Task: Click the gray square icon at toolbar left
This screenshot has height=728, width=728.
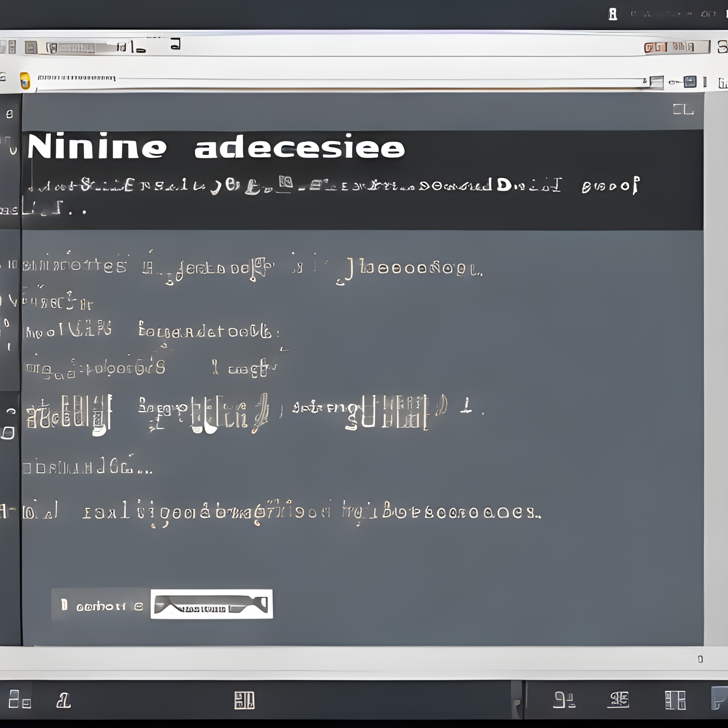Action: pos(31,48)
